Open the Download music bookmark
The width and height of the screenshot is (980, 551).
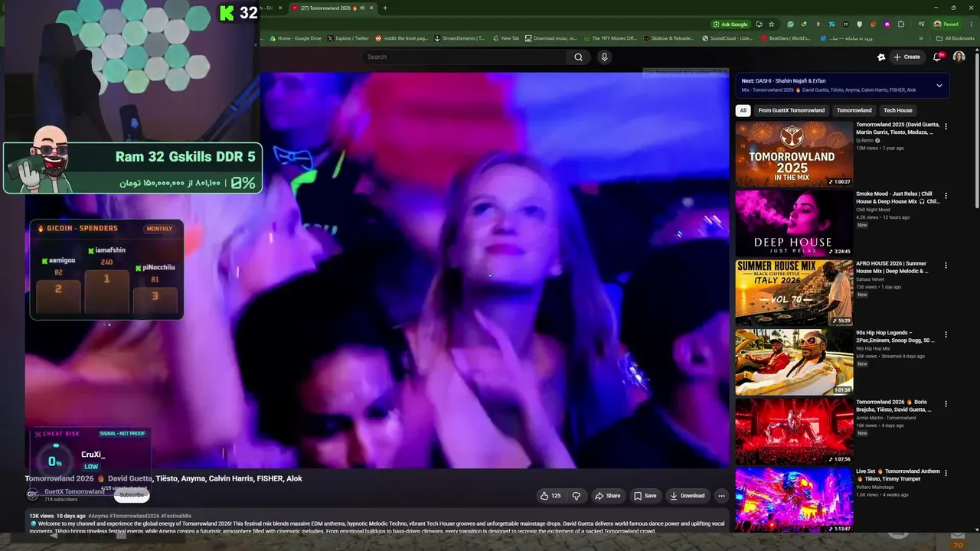coord(550,38)
